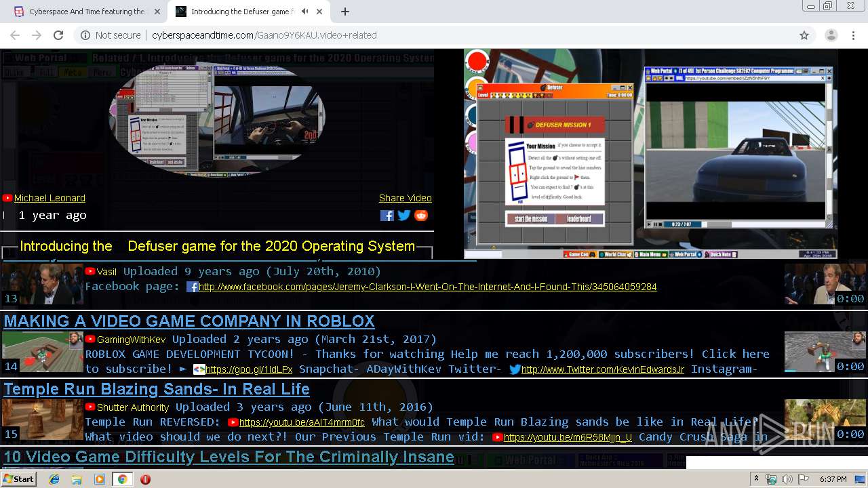Share the video on Twitter
Screen dimensions: 868x488
(x=404, y=216)
